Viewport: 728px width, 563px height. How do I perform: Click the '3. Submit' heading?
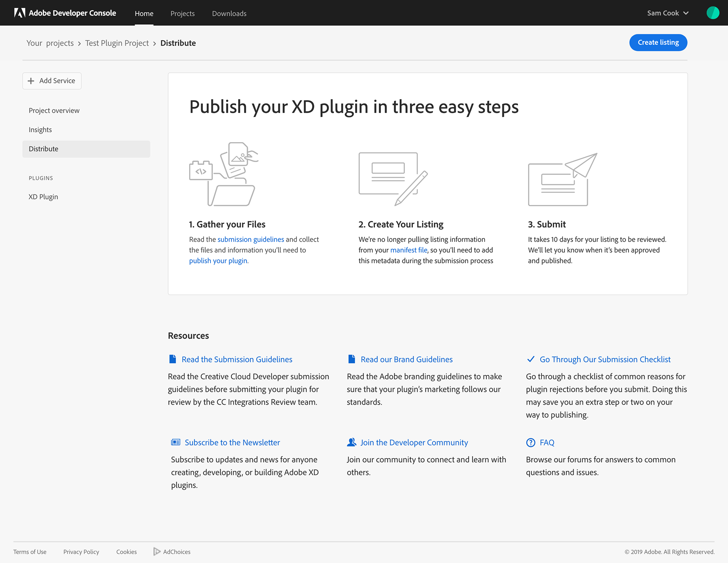547,224
